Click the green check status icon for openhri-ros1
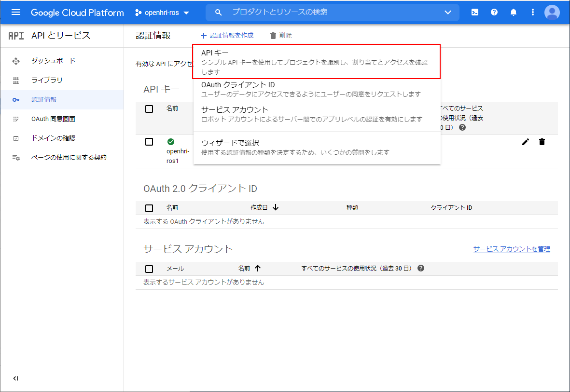 coord(170,142)
